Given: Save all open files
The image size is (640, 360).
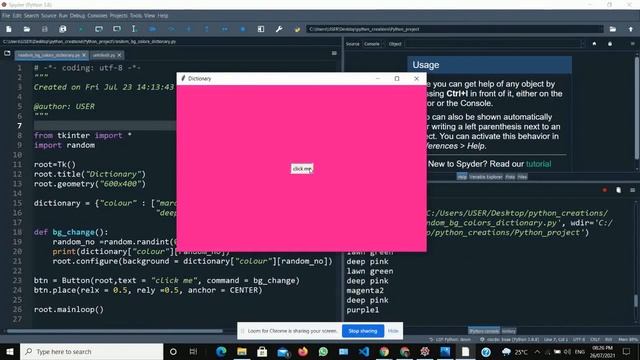Looking at the screenshot, I should [x=62, y=29].
